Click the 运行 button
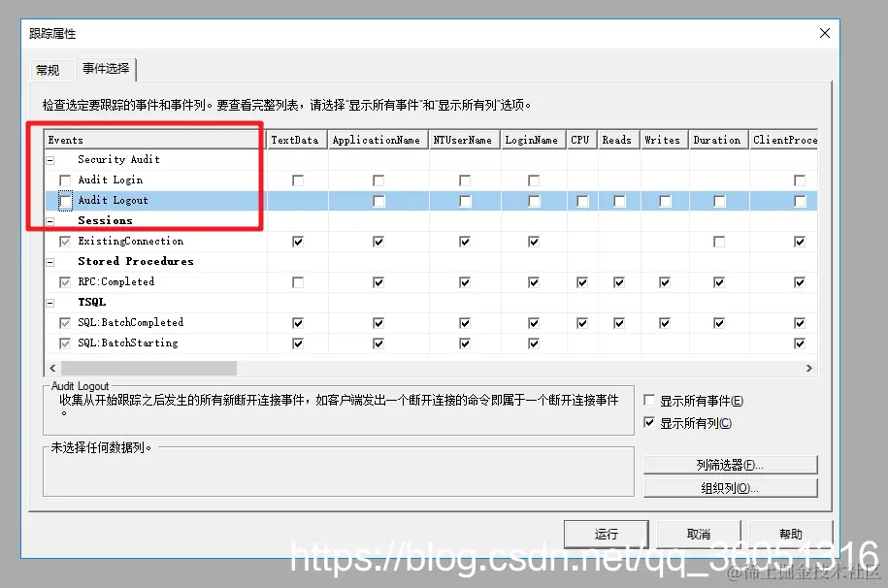The height and width of the screenshot is (588, 888). click(x=606, y=535)
